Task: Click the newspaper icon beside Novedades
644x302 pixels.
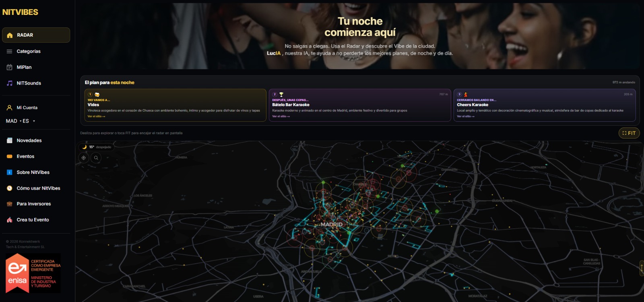Action: tap(10, 141)
